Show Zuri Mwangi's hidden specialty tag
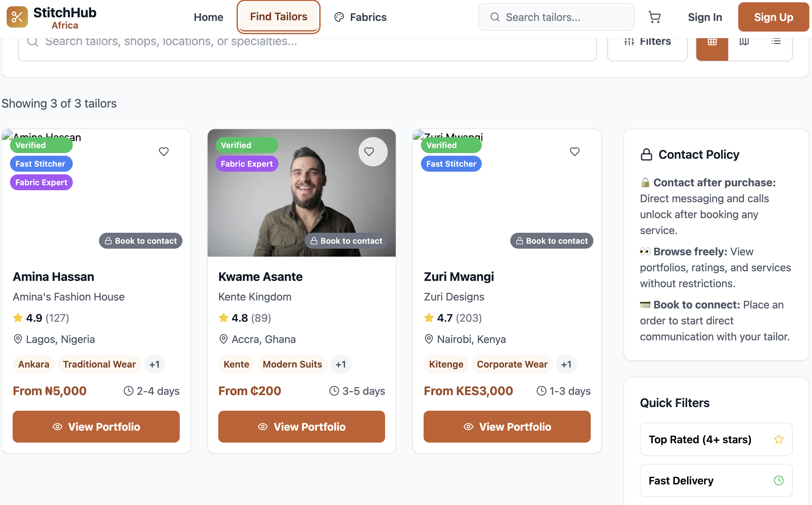Image resolution: width=812 pixels, height=505 pixels. [x=566, y=364]
